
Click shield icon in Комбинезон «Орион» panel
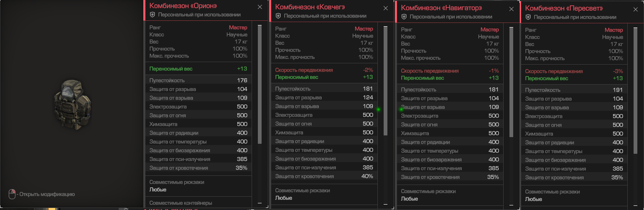pyautogui.click(x=152, y=15)
